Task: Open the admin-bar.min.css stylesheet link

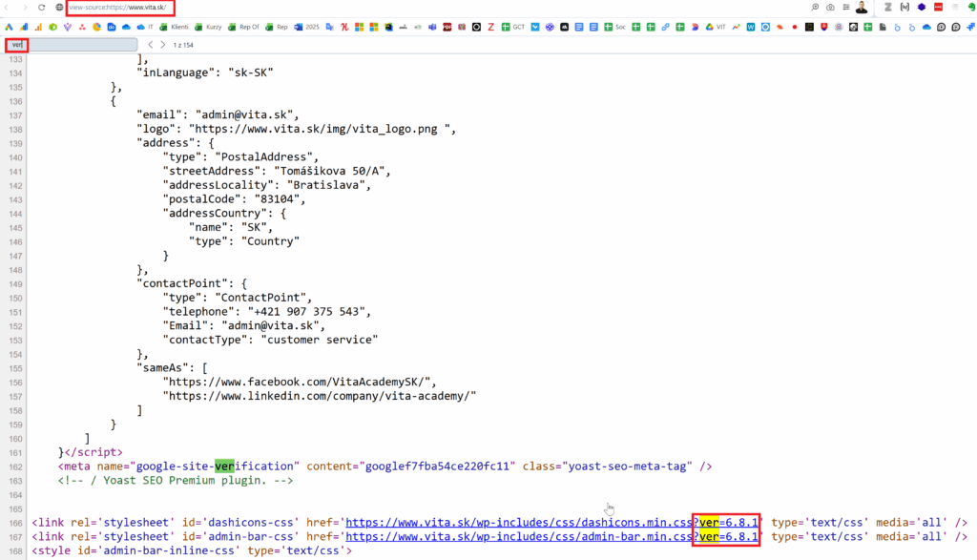Action: [518, 537]
